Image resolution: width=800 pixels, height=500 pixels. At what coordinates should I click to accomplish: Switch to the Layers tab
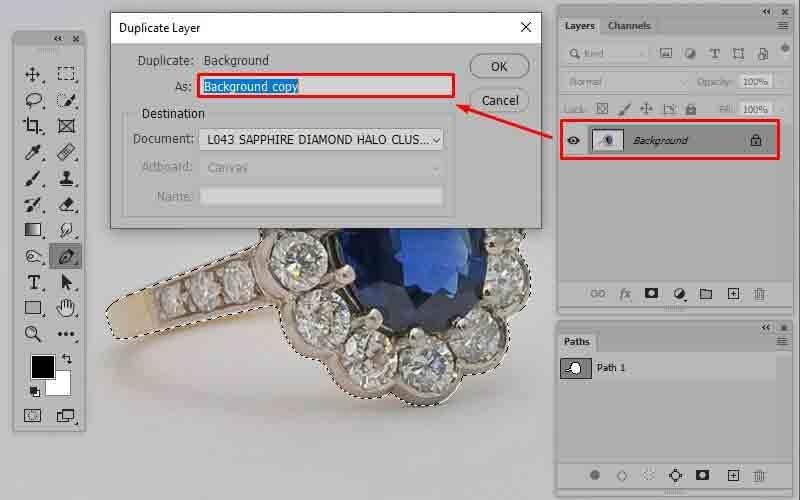click(x=580, y=26)
